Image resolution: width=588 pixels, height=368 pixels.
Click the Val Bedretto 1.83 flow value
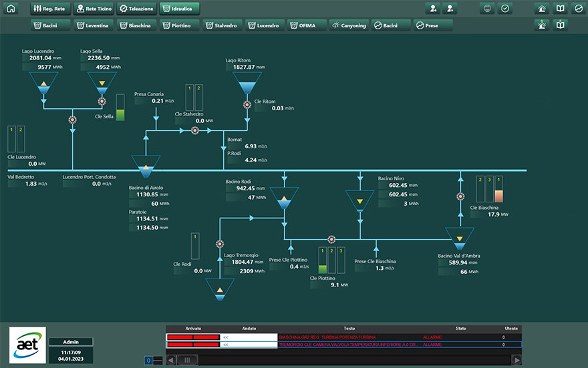[31, 184]
